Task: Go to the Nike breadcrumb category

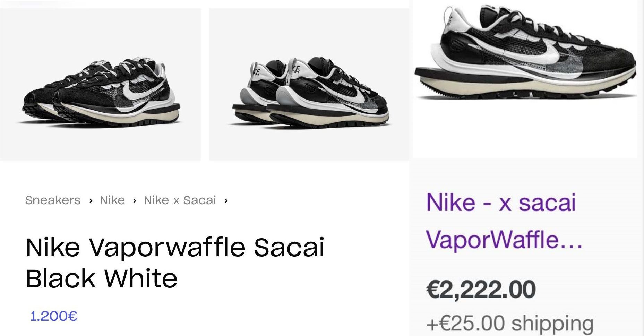Action: (112, 200)
